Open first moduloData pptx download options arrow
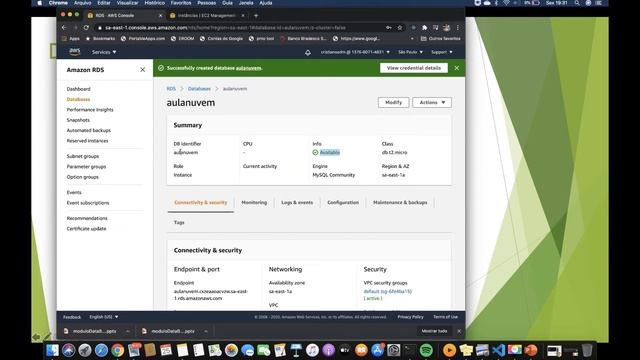Viewport: 640px width, 360px height. pos(127,331)
